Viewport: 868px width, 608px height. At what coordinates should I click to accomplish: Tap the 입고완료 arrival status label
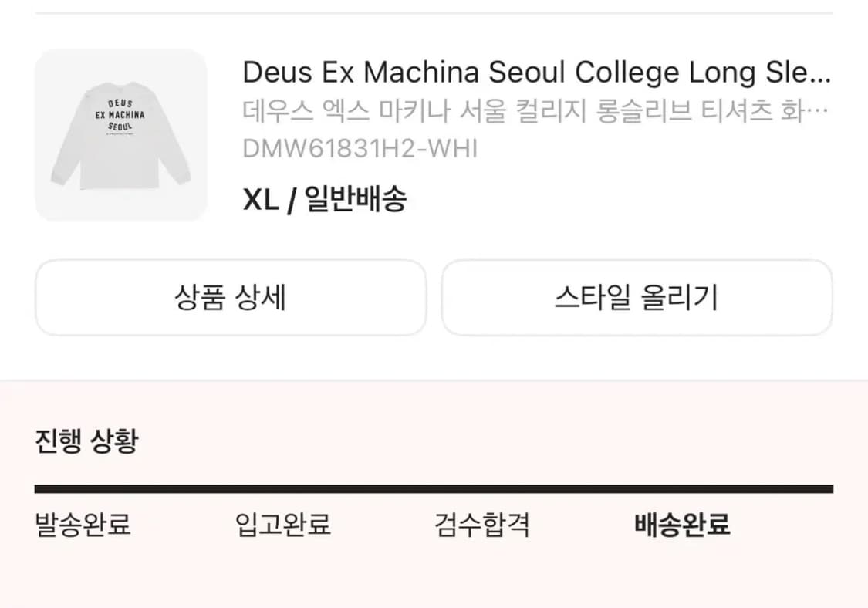pos(284,525)
